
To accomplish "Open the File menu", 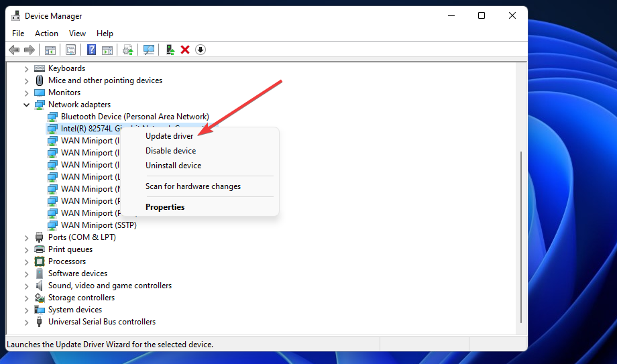I will tap(18, 34).
